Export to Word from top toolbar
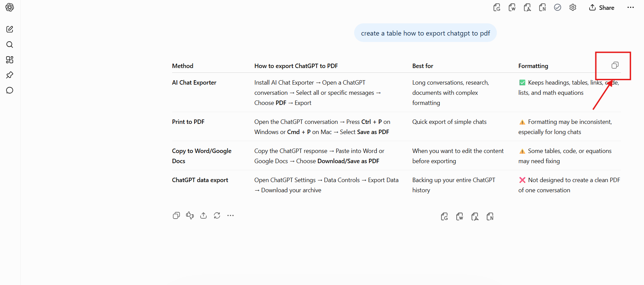The image size is (644, 285). [512, 7]
